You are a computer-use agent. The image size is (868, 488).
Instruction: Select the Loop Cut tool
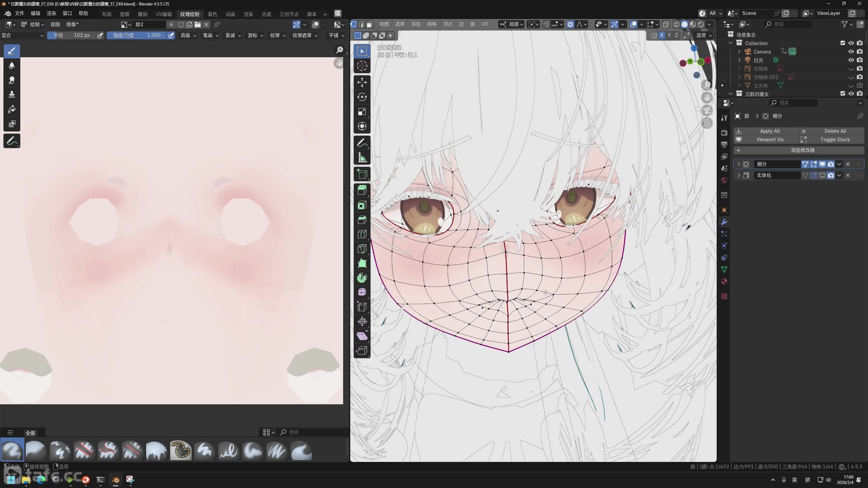coord(362,234)
